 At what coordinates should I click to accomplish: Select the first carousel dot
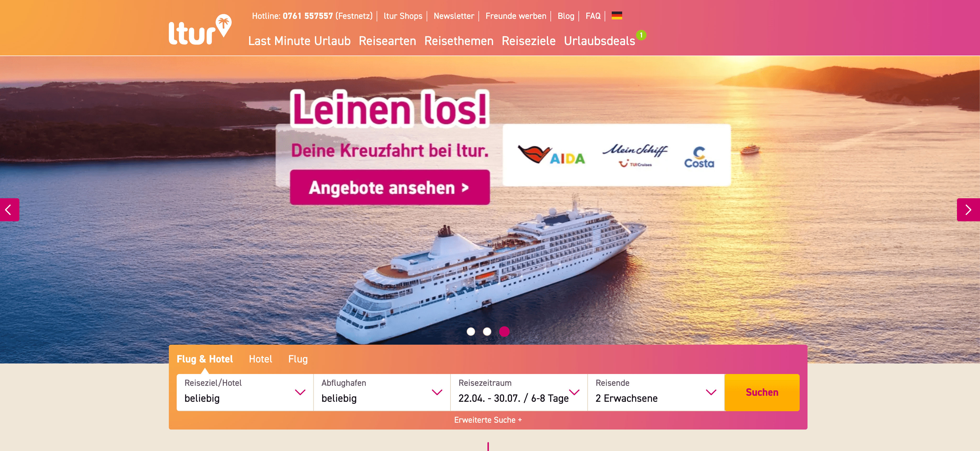tap(471, 332)
